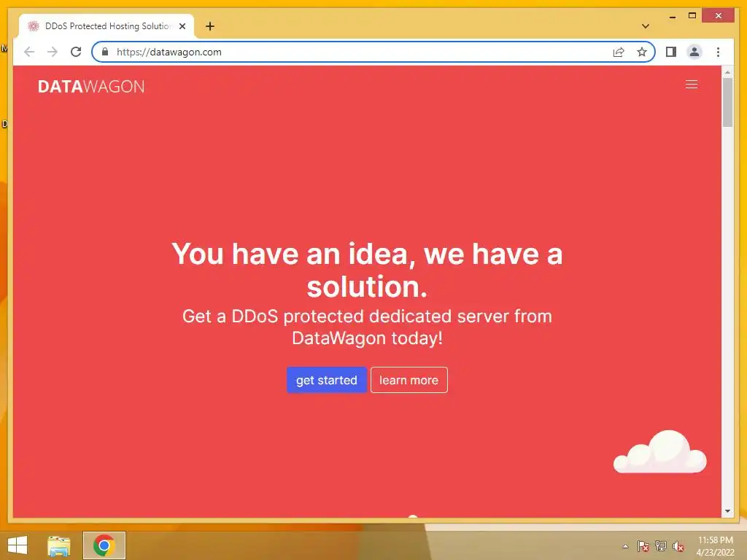The width and height of the screenshot is (747, 560).
Task: Show hidden system tray icons
Action: [x=625, y=546]
